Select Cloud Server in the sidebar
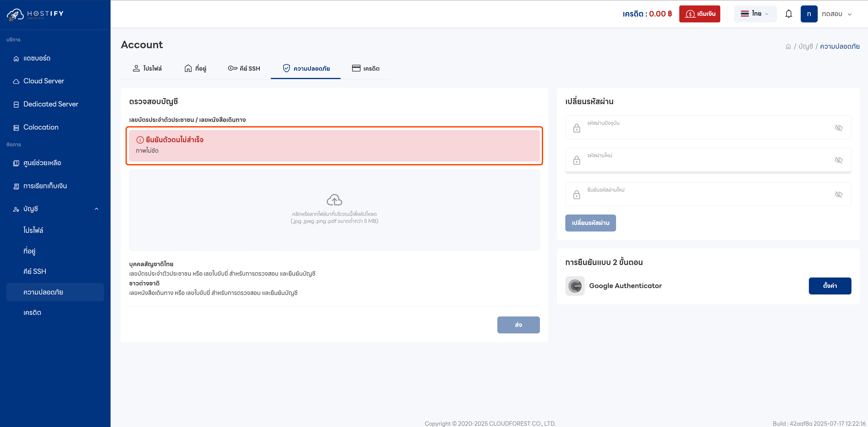The height and width of the screenshot is (427, 868). 44,81
